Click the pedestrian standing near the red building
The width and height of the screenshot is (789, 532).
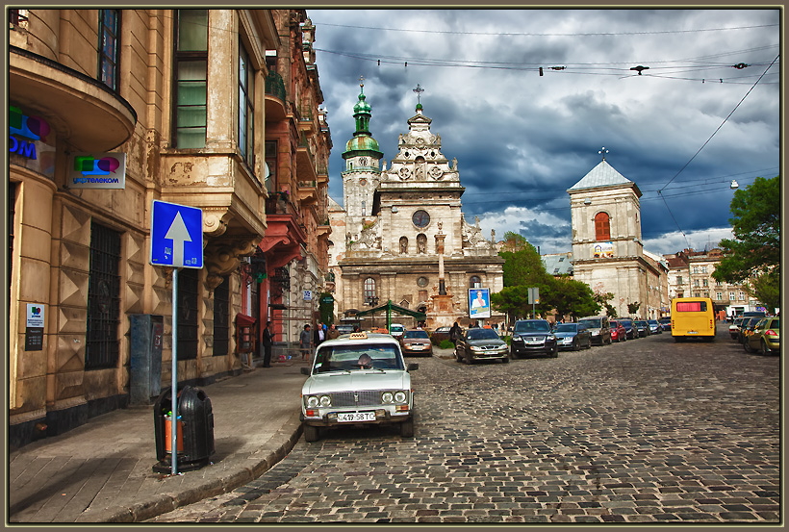267,344
